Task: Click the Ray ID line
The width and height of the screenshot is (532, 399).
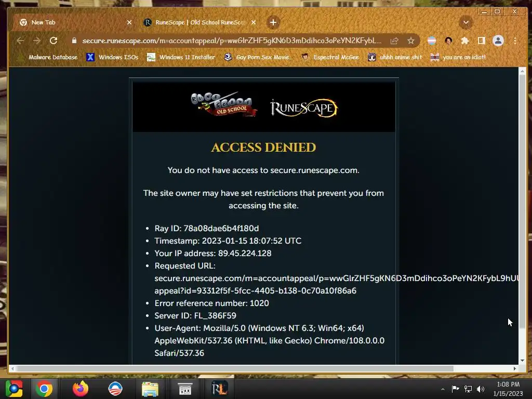Action: point(207,229)
